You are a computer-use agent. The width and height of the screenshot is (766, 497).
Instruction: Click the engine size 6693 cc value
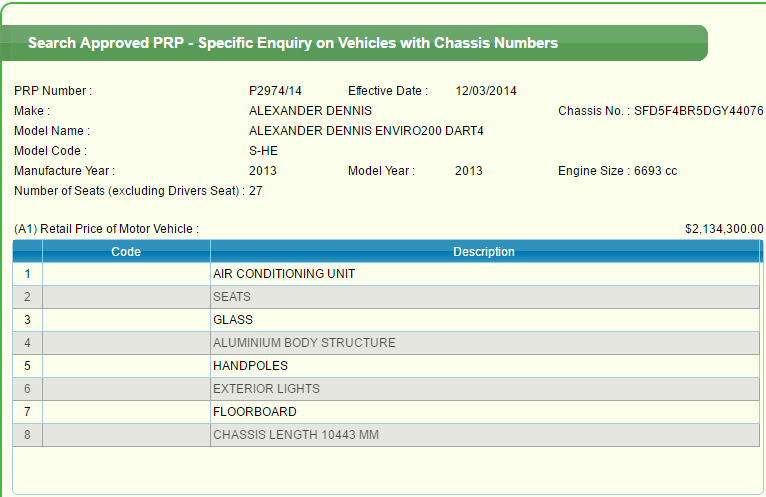[655, 171]
